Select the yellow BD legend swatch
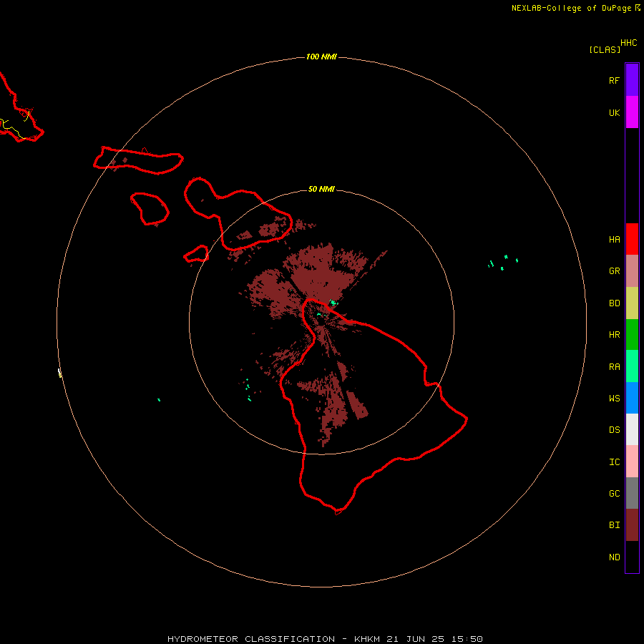The width and height of the screenshot is (644, 644). 632,303
